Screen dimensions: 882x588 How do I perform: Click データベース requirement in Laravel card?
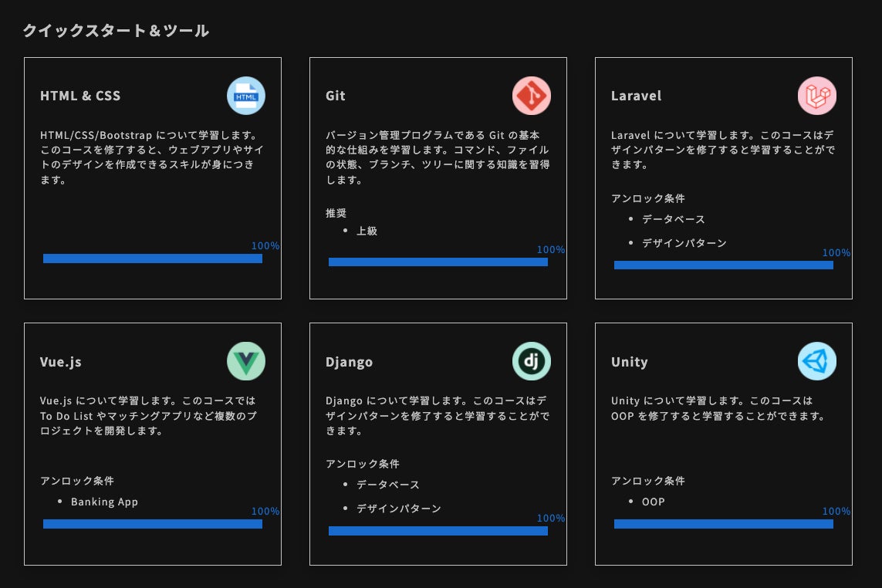tap(674, 220)
